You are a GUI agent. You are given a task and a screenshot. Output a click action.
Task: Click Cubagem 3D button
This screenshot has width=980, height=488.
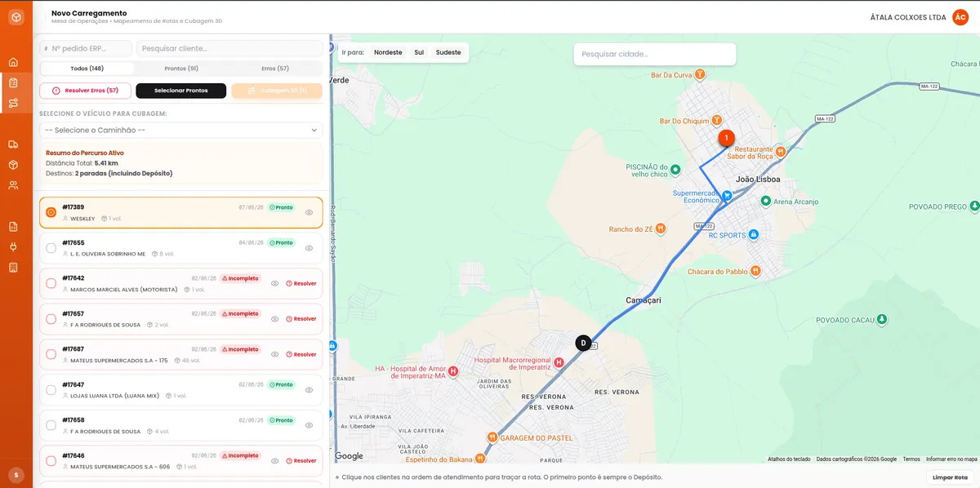277,91
